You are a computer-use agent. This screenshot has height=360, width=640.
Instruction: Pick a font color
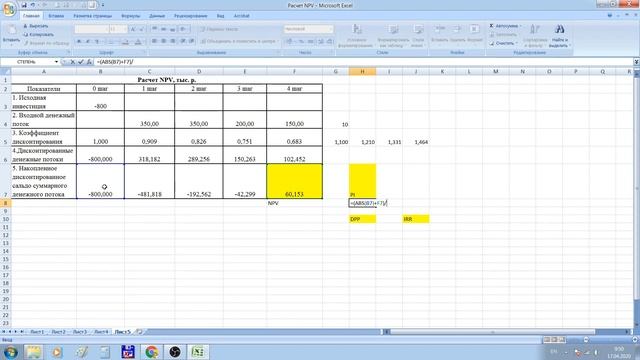click(x=138, y=42)
